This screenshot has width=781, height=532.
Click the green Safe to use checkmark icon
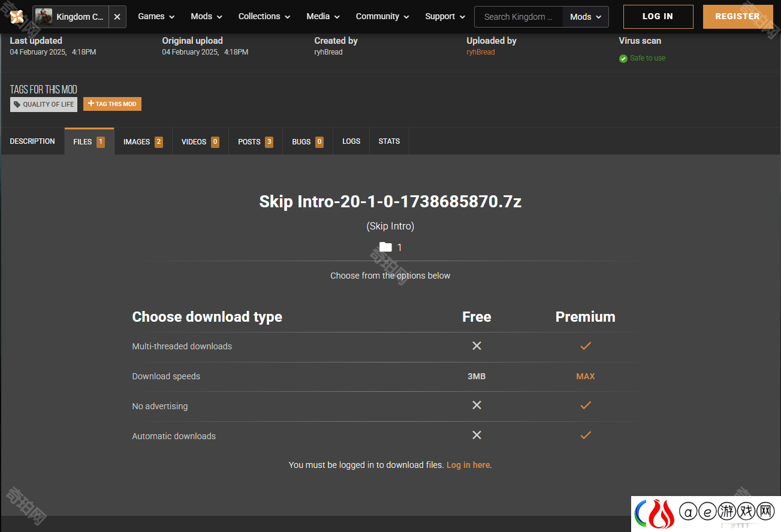point(623,59)
